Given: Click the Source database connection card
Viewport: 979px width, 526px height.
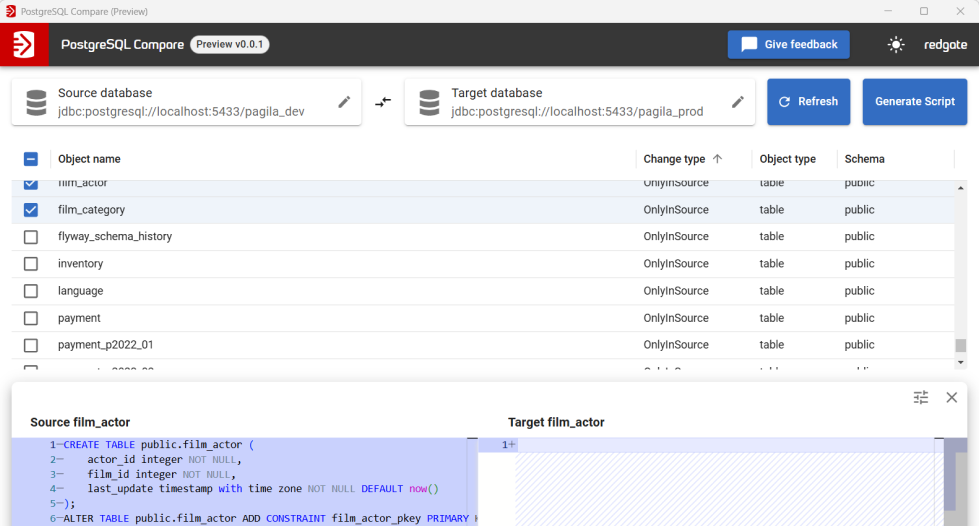Looking at the screenshot, I should pyautogui.click(x=186, y=102).
